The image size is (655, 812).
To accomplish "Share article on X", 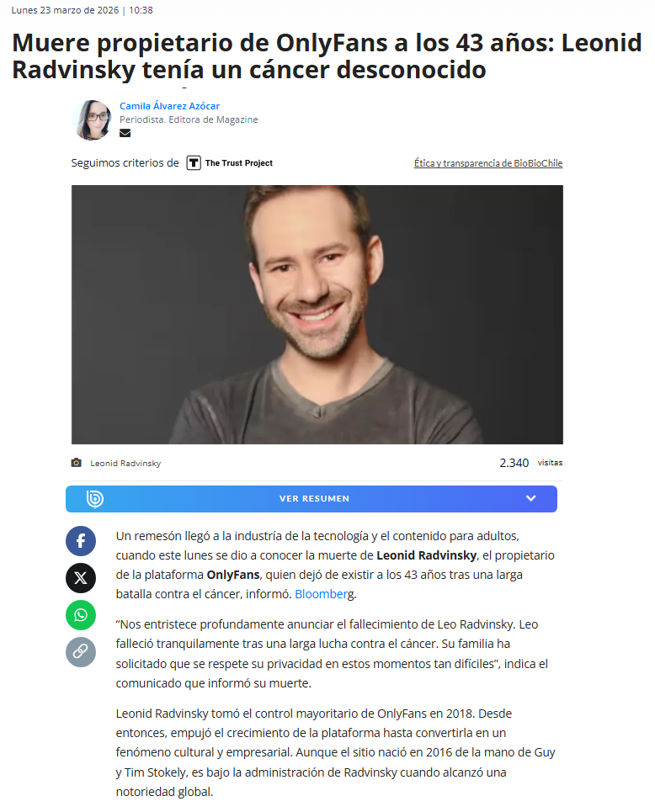I will 80,578.
